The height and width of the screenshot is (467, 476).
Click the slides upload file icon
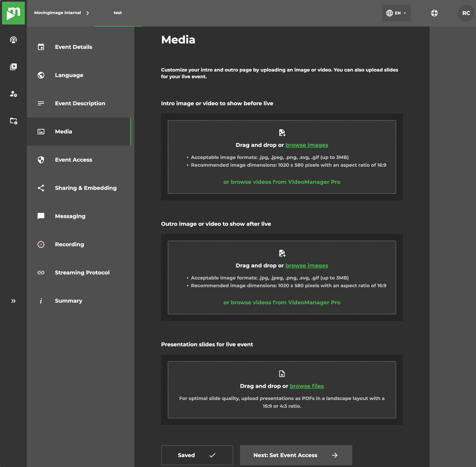click(282, 373)
